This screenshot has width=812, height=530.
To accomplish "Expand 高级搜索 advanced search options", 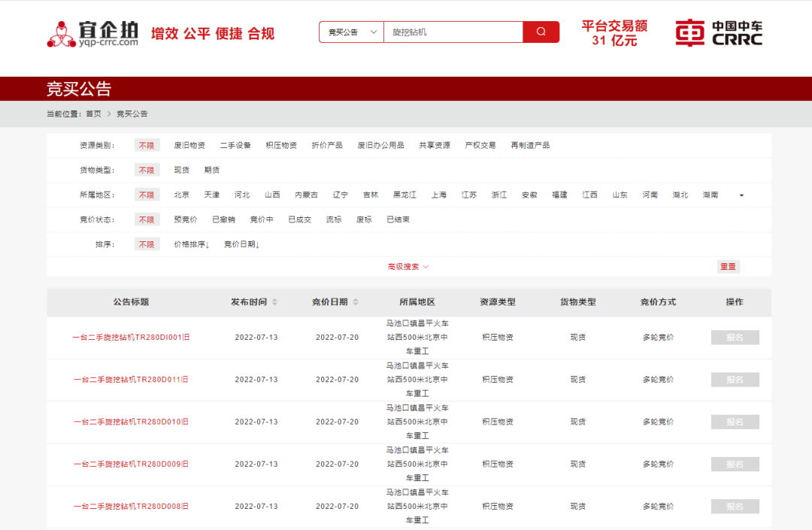I will point(408,267).
